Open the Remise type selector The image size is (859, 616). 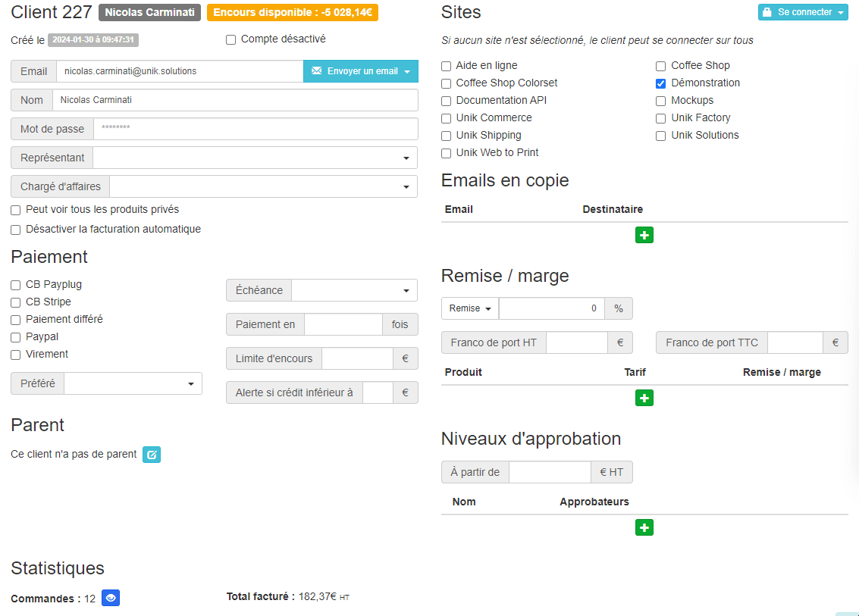[x=470, y=308]
